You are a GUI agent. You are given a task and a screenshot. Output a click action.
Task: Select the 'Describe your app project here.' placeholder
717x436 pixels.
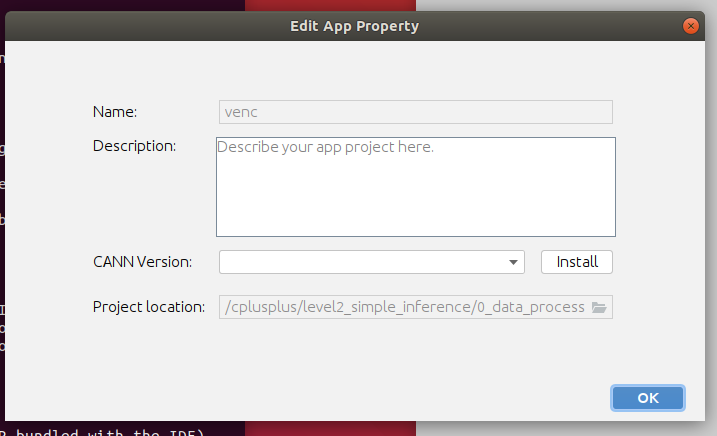[326, 147]
